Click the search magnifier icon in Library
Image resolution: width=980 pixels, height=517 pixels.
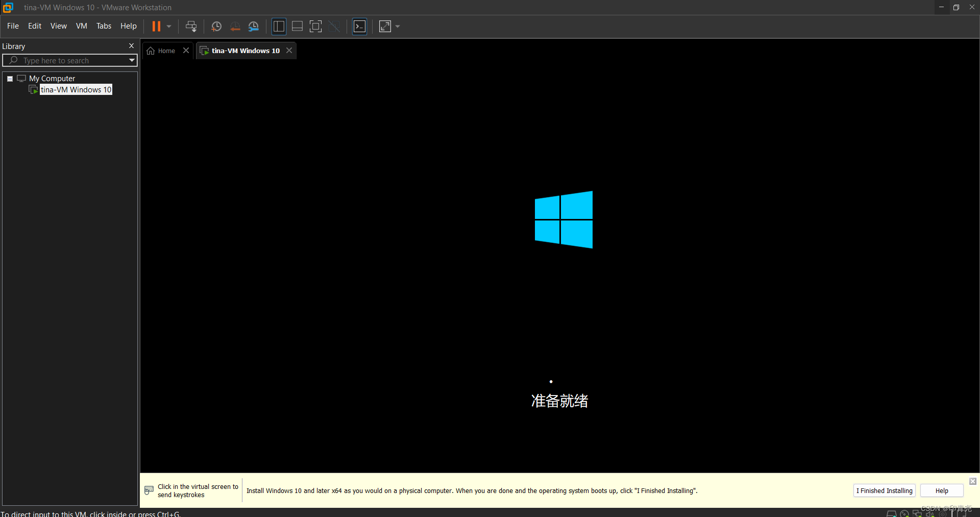point(14,60)
